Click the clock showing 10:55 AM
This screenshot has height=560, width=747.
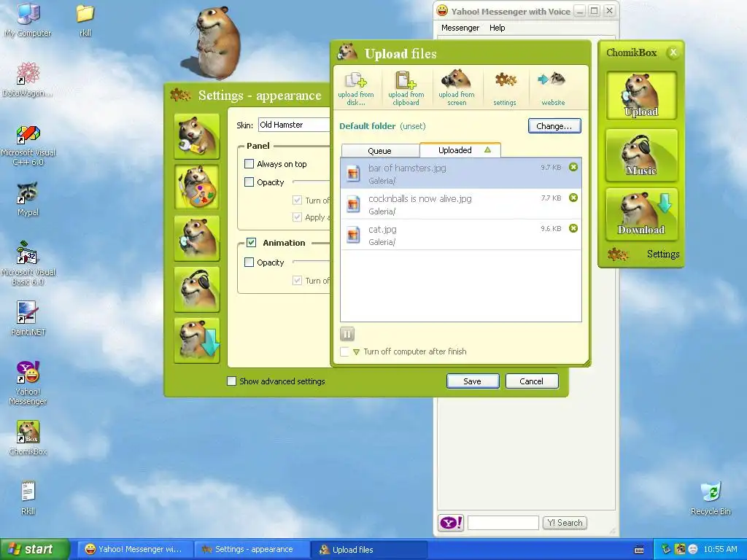point(720,549)
